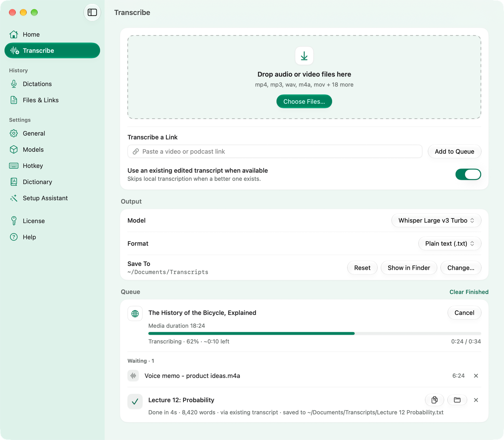Viewport: 504px width, 440px height.
Task: Click the link icon in paste field
Action: (x=136, y=152)
